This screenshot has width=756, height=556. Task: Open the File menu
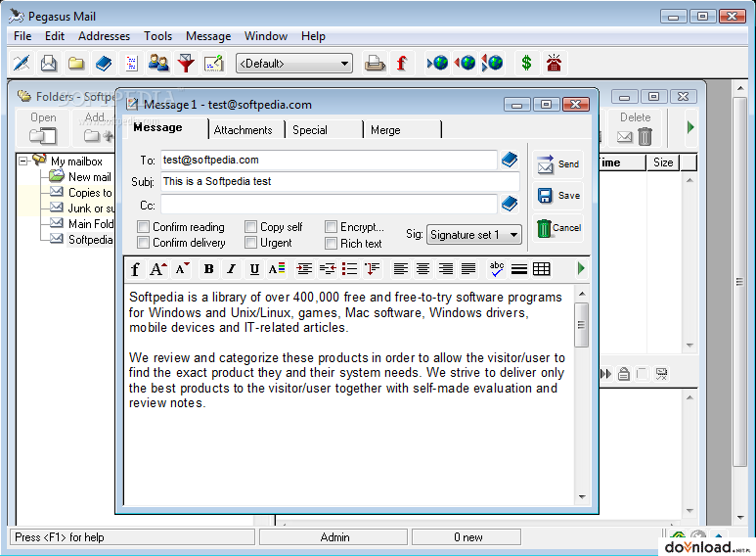click(x=22, y=36)
